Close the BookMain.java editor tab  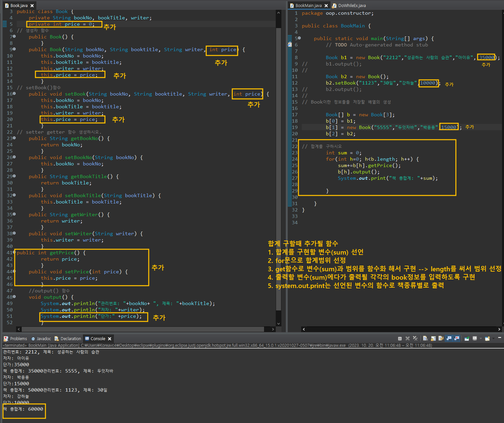[326, 6]
